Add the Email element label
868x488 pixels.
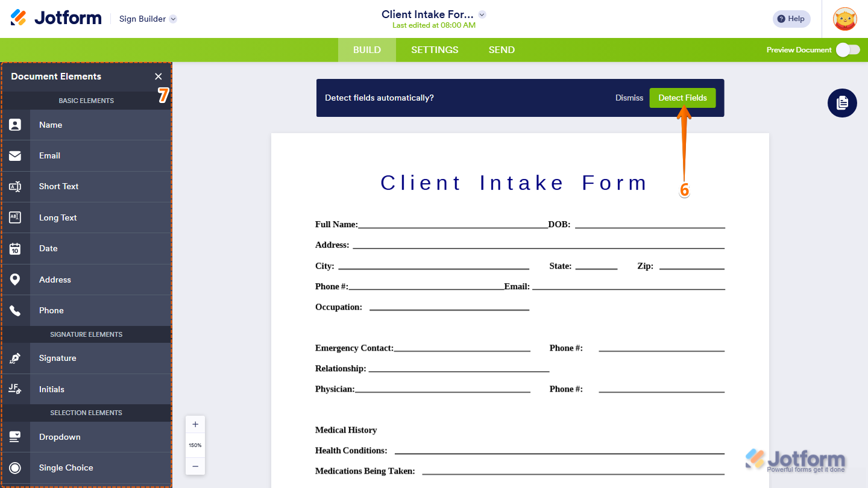[49, 155]
